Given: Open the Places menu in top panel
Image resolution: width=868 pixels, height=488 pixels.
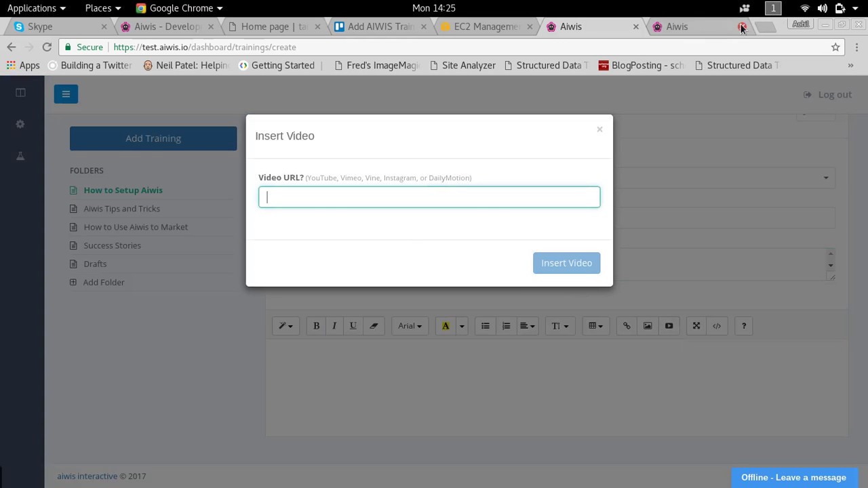Looking at the screenshot, I should tap(103, 8).
